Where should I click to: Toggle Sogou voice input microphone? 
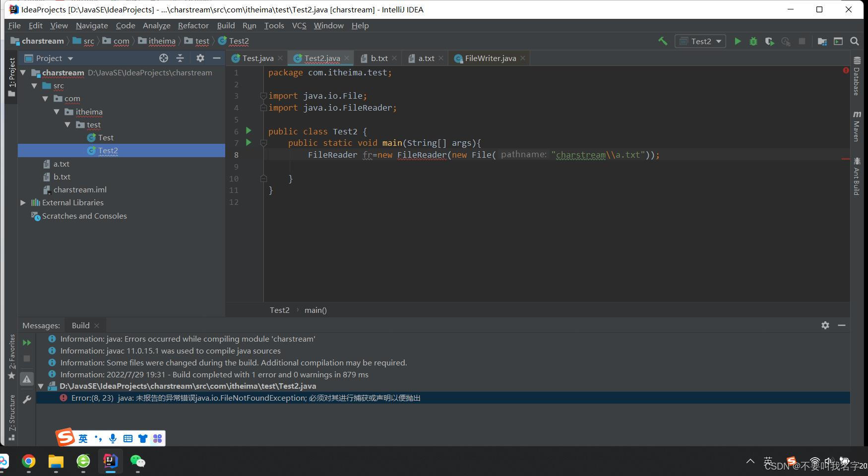pyautogui.click(x=113, y=438)
